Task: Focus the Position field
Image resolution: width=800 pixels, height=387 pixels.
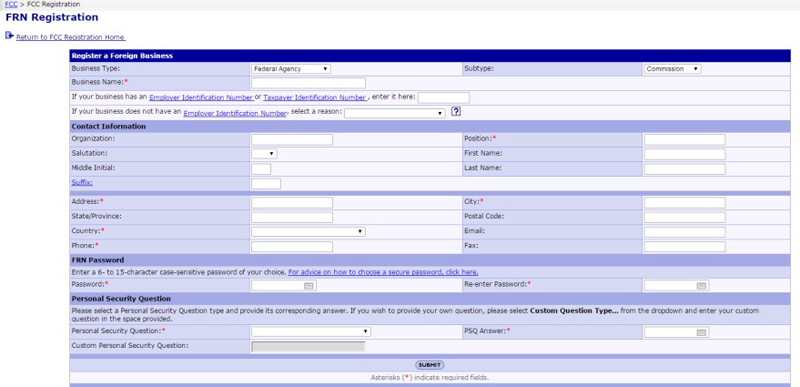Action: [x=685, y=139]
